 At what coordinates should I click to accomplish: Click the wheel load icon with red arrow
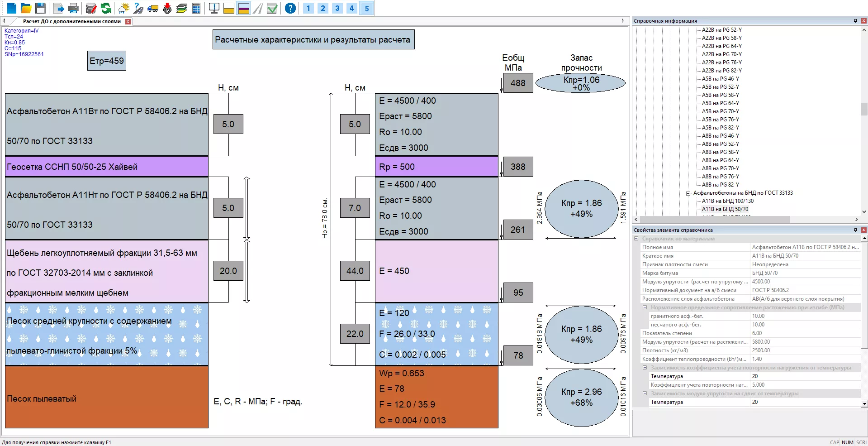click(167, 8)
